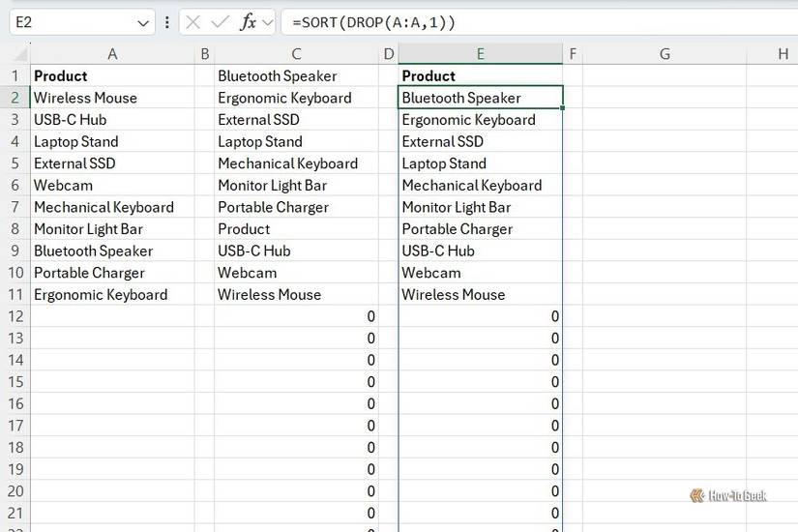This screenshot has width=798, height=532.
Task: Select row 16 header
Action: tap(15, 404)
